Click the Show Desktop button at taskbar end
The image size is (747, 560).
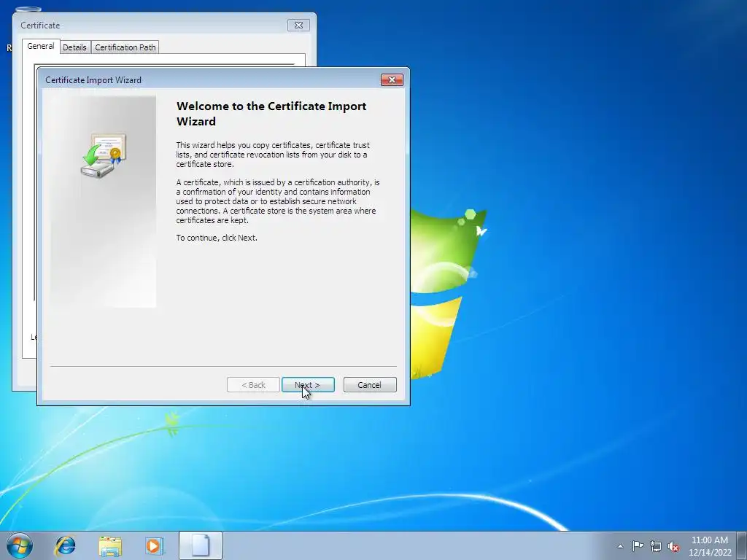(742, 545)
